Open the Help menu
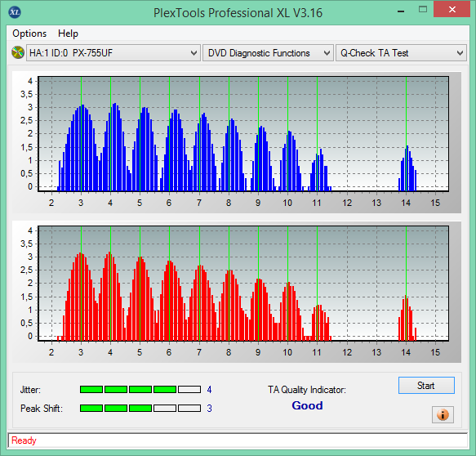This screenshot has width=476, height=456. [68, 34]
